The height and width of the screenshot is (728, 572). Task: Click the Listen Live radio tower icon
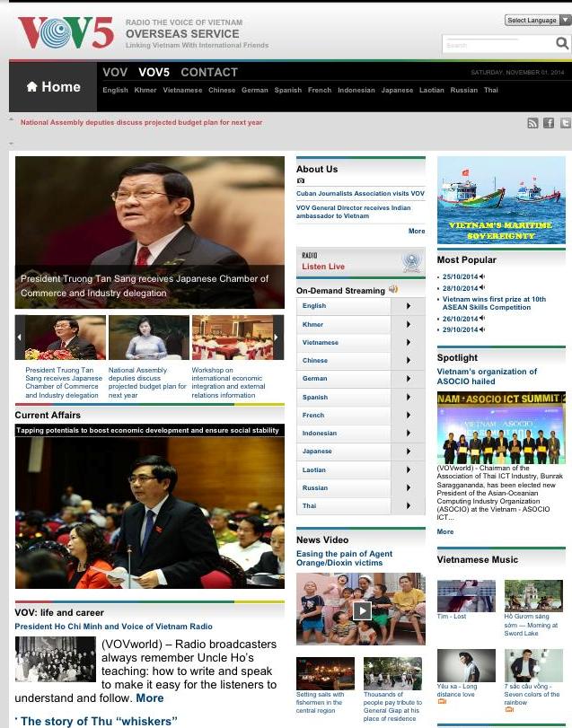coord(411,262)
